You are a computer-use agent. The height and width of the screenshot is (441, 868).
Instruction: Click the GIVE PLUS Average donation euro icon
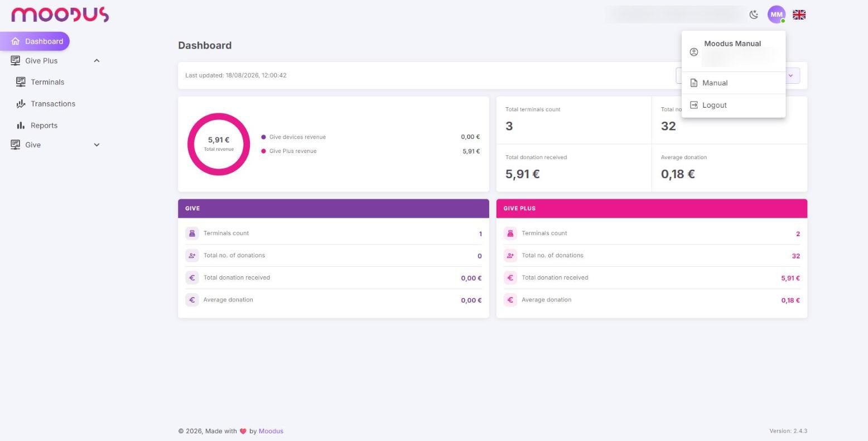point(510,300)
